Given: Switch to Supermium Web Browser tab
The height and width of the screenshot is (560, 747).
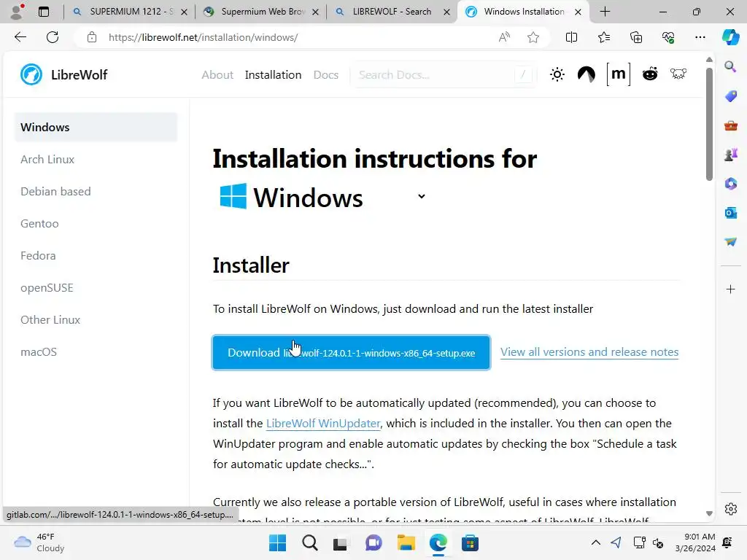Looking at the screenshot, I should (260, 12).
